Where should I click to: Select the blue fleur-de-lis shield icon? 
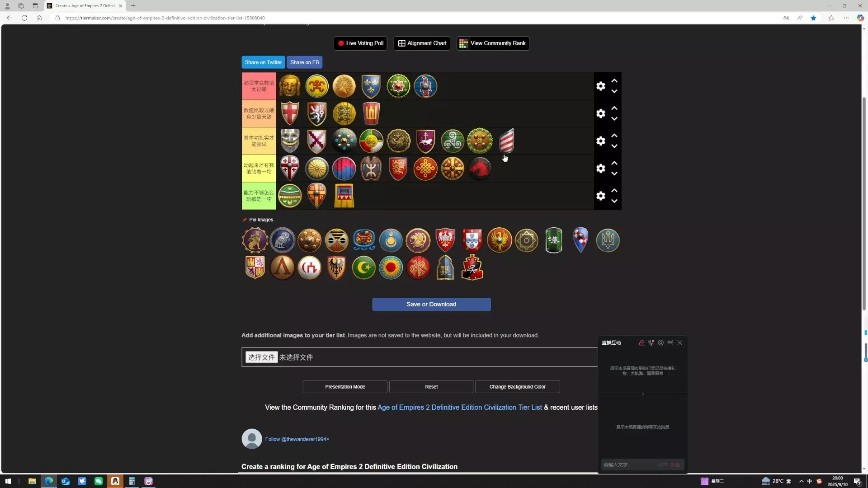[371, 86]
